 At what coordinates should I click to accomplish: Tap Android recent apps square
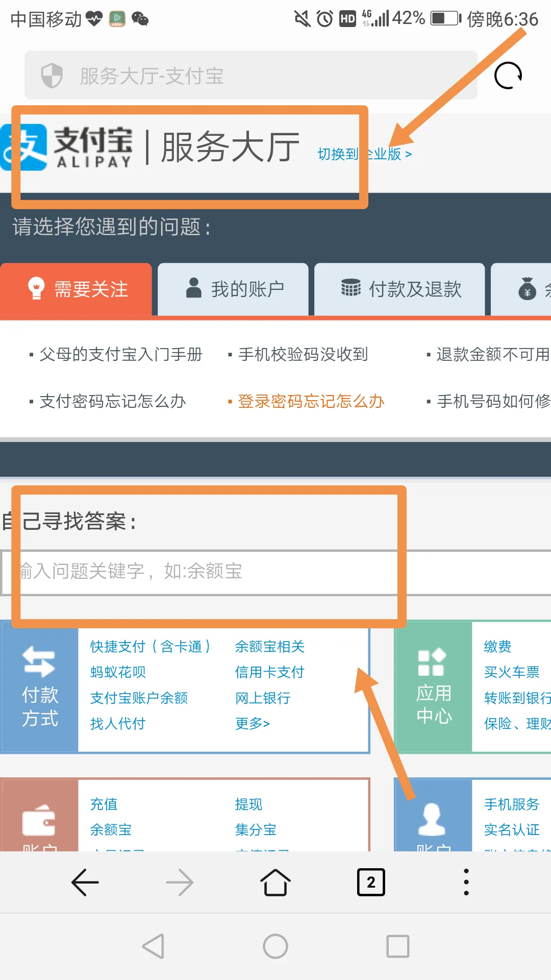point(398,946)
